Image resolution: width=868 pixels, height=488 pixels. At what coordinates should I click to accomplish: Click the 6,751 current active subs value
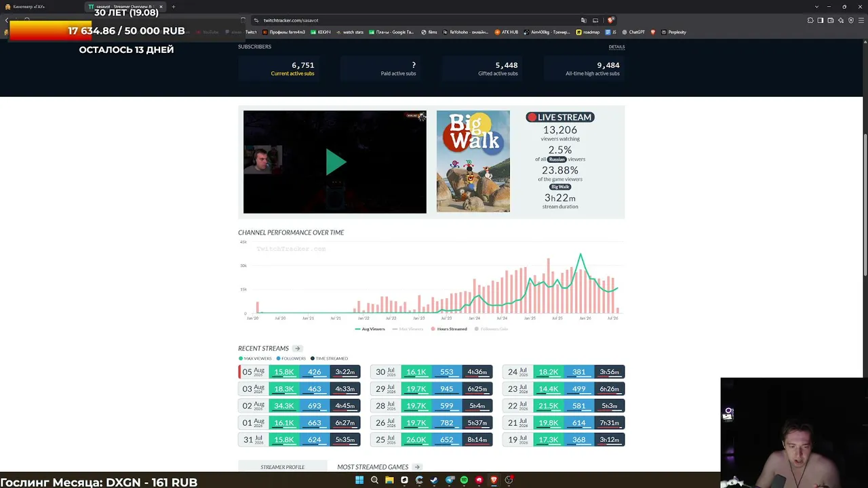coord(303,65)
